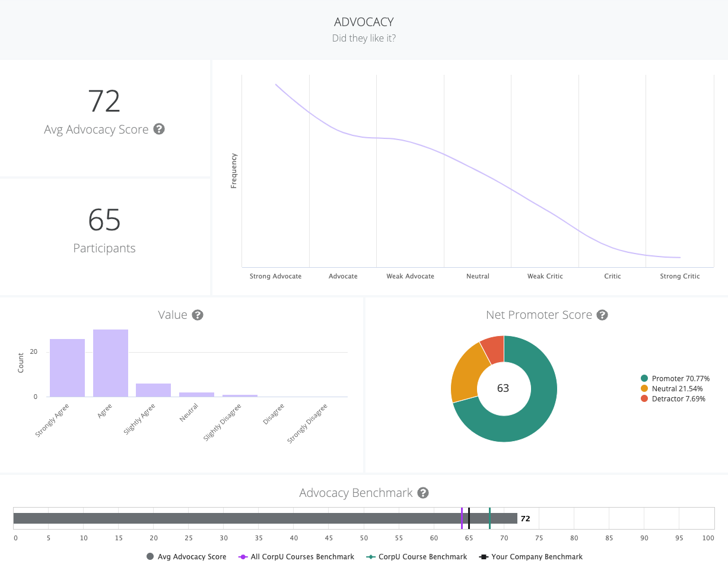Click the gray Avg Advocacy Score bar
This screenshot has width=728, height=567.
click(x=237, y=518)
